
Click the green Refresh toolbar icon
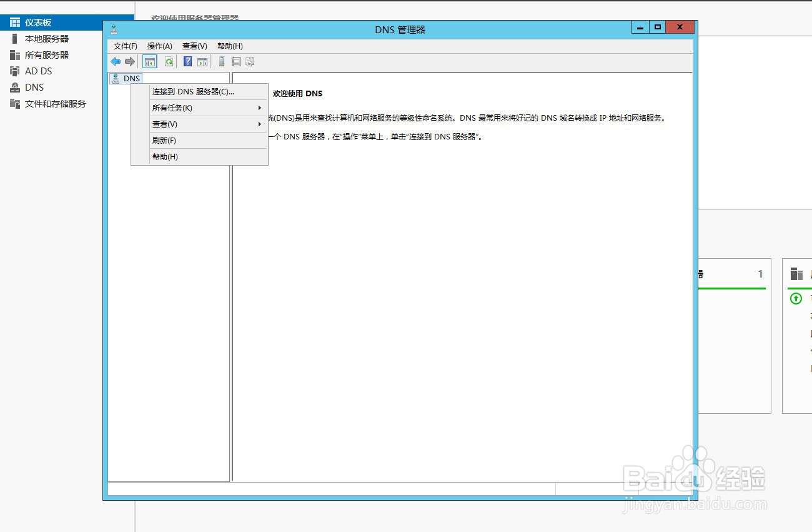[x=169, y=61]
